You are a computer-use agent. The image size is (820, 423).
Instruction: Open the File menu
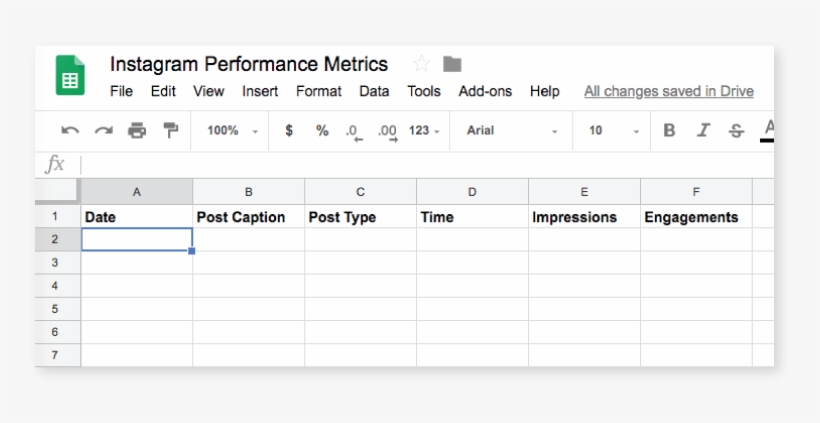[121, 91]
